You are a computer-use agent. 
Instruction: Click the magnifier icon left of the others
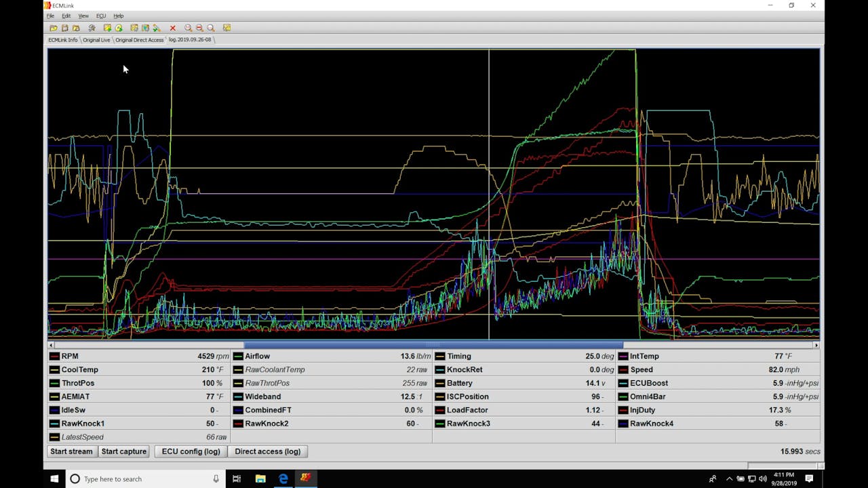[189, 28]
